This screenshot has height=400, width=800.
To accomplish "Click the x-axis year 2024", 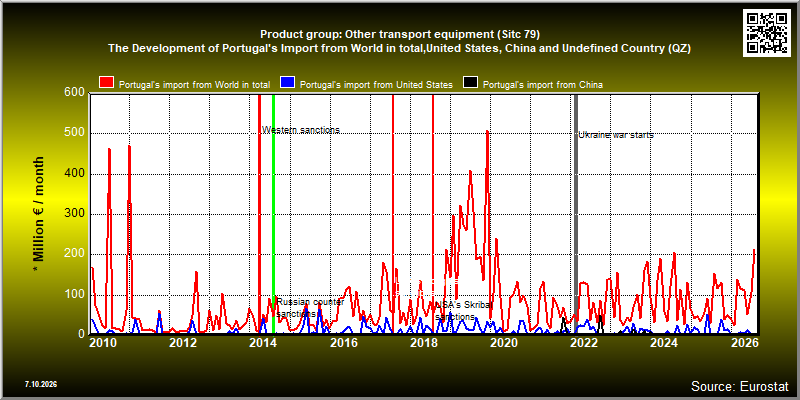I will point(664,343).
